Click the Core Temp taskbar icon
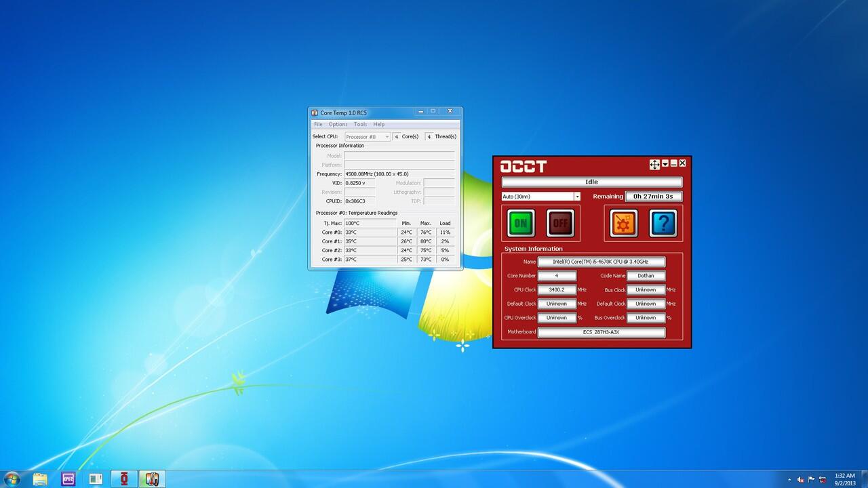This screenshot has height=488, width=868. tap(152, 479)
